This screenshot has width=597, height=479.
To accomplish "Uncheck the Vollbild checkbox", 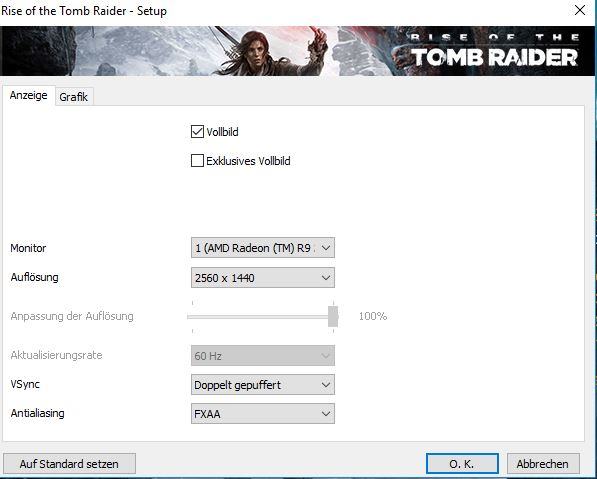I will coord(197,132).
